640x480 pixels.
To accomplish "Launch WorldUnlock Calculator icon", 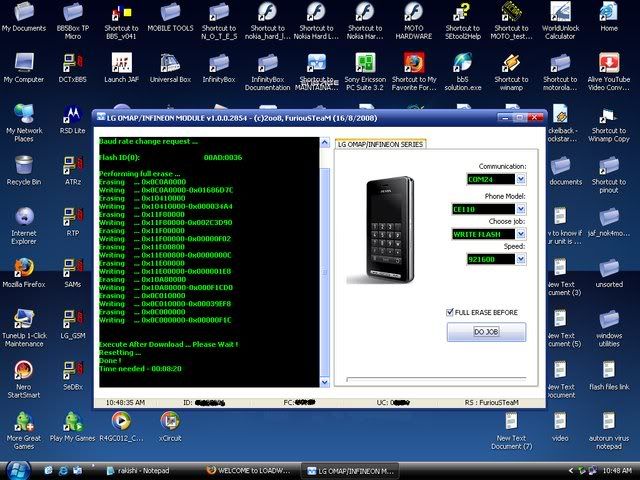I will click(x=560, y=20).
